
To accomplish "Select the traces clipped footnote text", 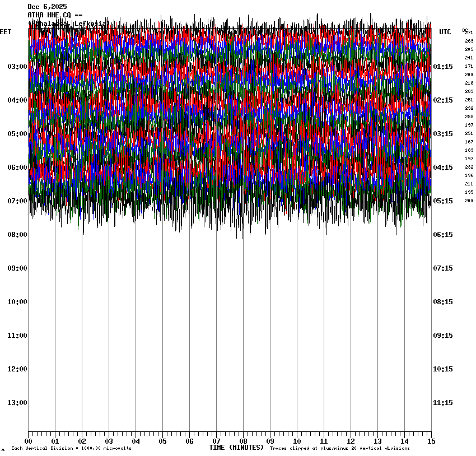I will coord(339,449).
